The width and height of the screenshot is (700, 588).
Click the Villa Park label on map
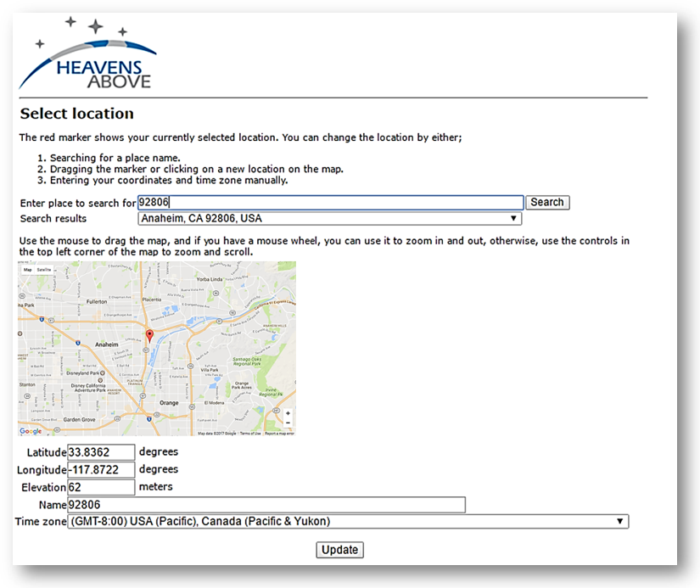(x=210, y=370)
